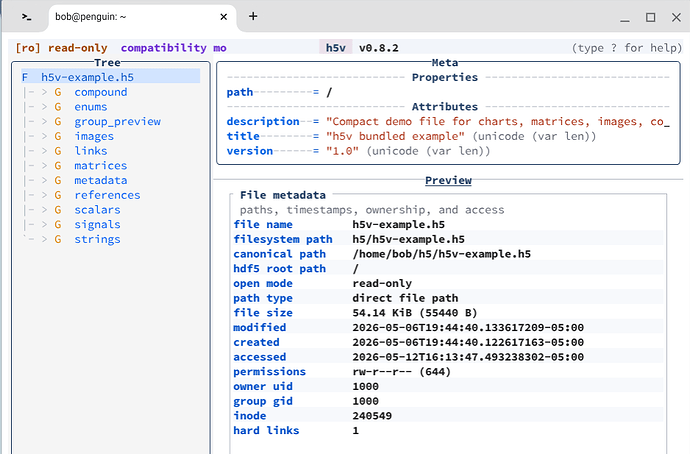Screen dimensions: 690x454
Task: Select the signals group name
Action: click(x=97, y=225)
